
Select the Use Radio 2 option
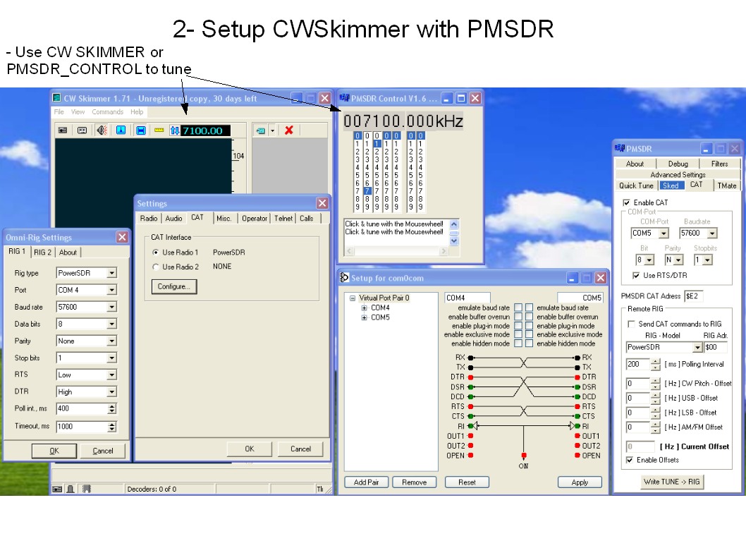156,267
